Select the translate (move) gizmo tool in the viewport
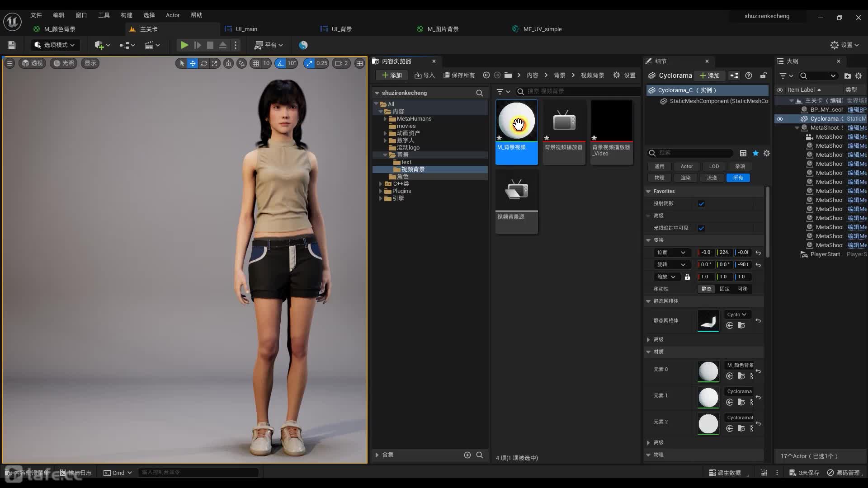868x488 pixels. pos(193,63)
